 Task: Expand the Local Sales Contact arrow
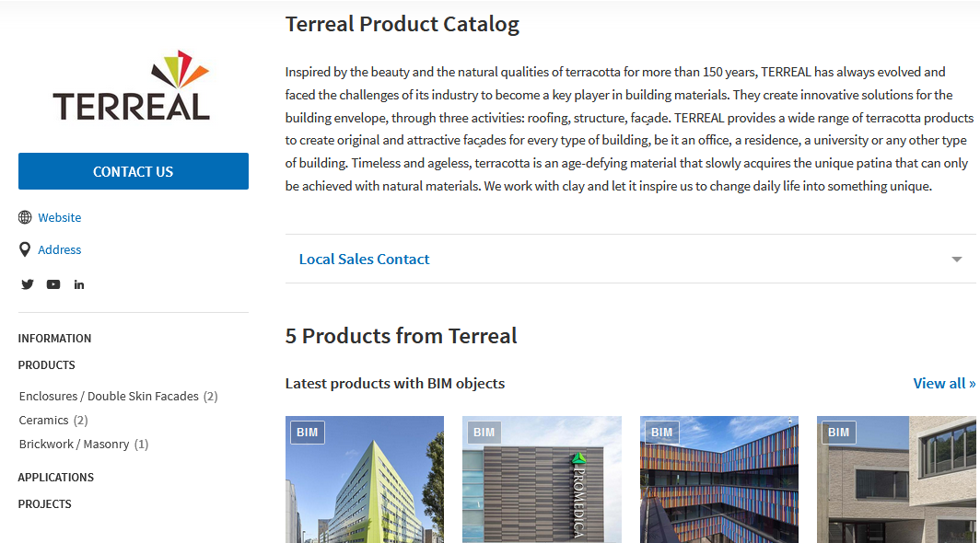pyautogui.click(x=956, y=260)
